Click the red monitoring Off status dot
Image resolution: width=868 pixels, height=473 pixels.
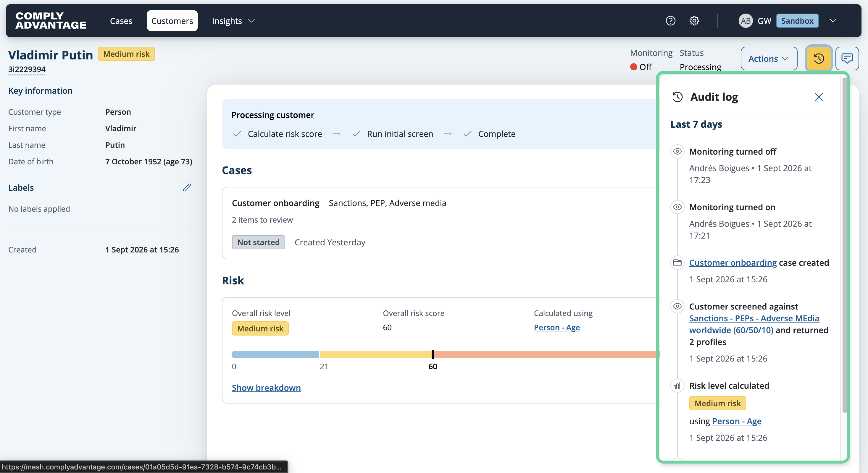[633, 67]
